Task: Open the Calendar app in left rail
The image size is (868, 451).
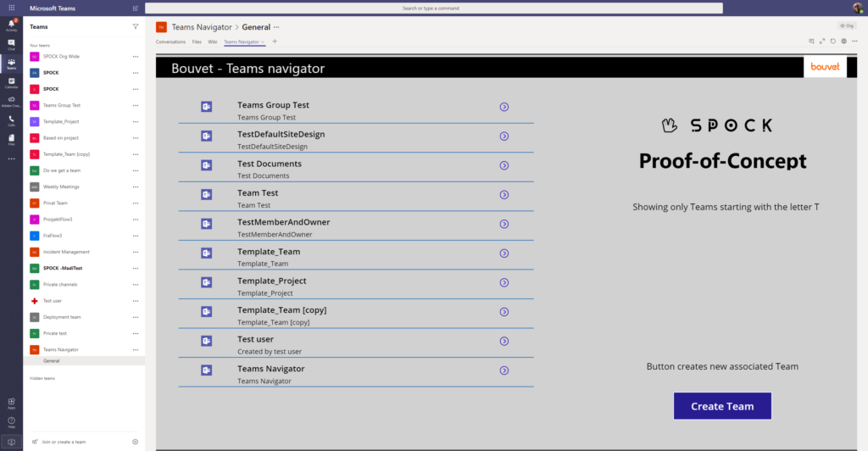Action: click(11, 83)
